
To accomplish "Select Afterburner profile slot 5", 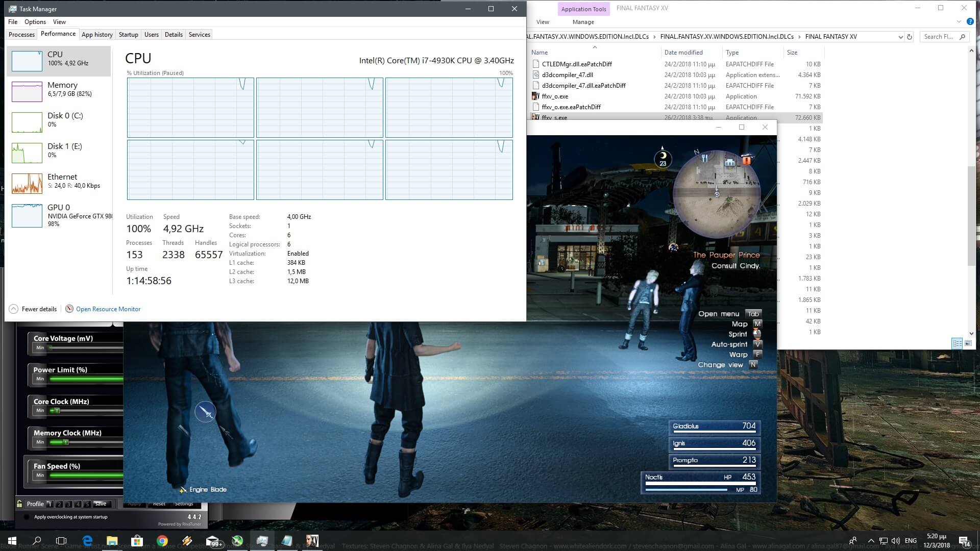I will tap(87, 504).
